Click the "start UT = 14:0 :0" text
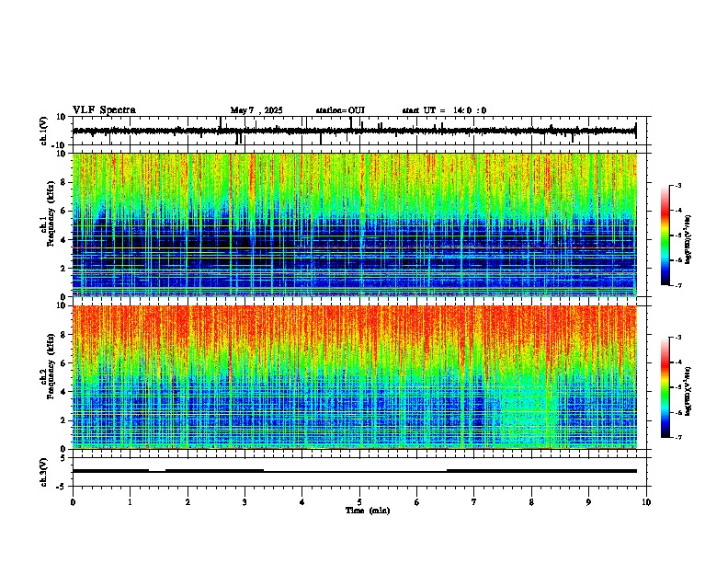 (x=444, y=110)
